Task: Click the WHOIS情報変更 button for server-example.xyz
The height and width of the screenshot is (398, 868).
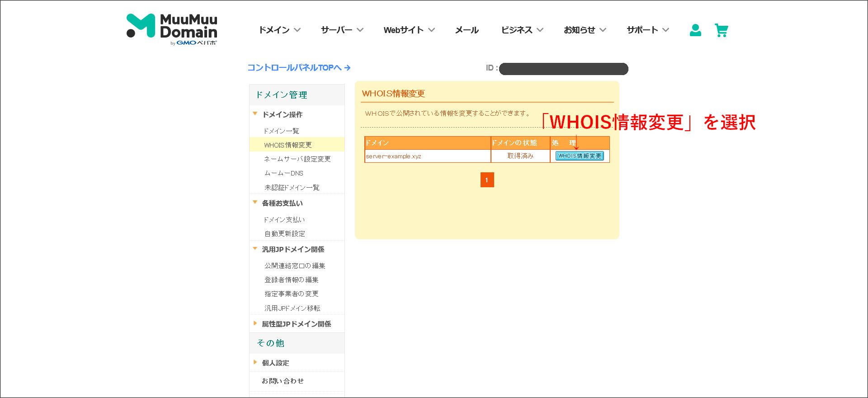Action: [580, 156]
